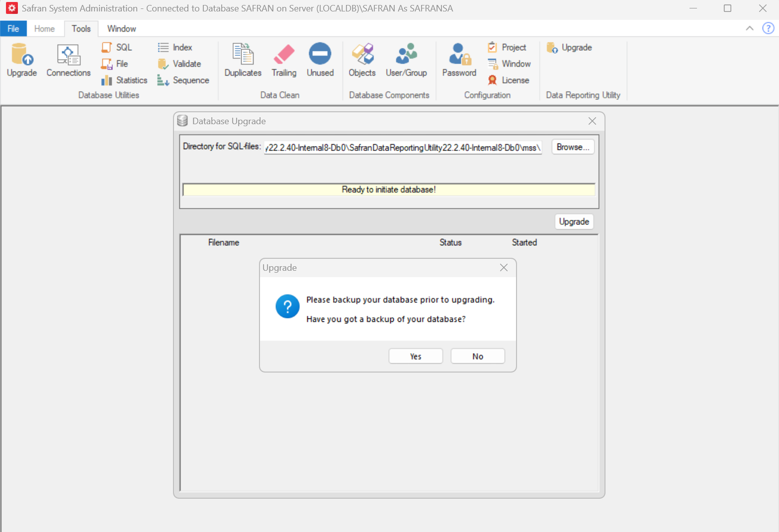Open Password configuration
The width and height of the screenshot is (779, 532).
click(x=459, y=60)
